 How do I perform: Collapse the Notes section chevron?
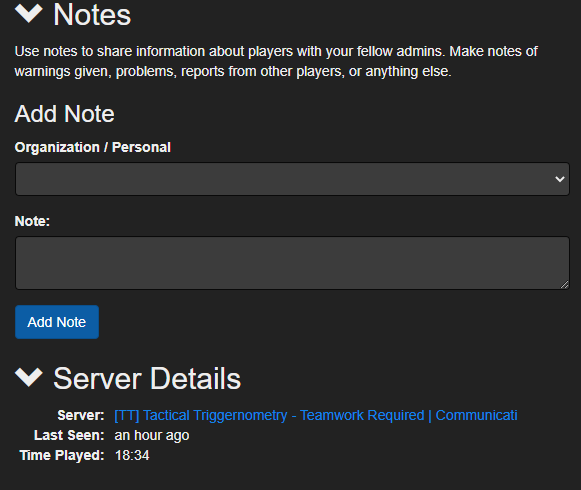coord(29,13)
